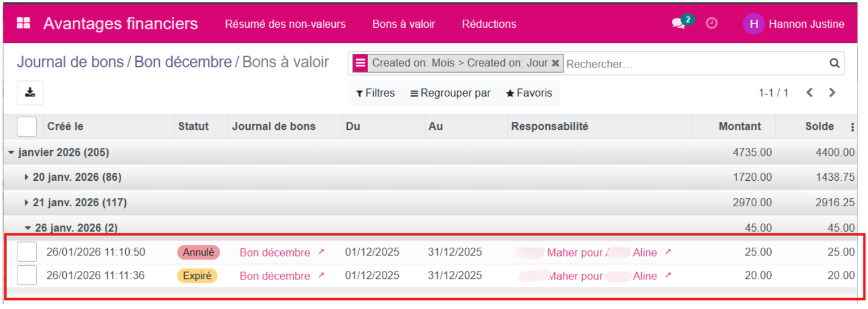Open external link for Annulé row journal
The image size is (868, 309).
321,252
